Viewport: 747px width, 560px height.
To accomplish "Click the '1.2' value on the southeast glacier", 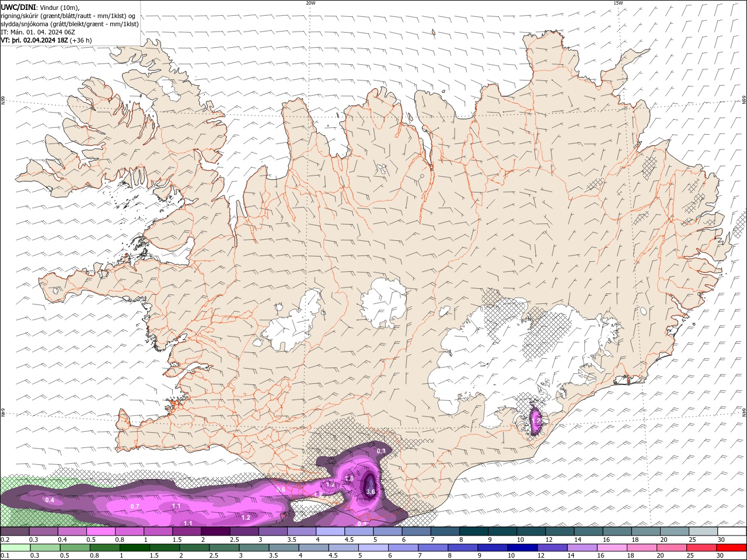I will pyautogui.click(x=537, y=421).
